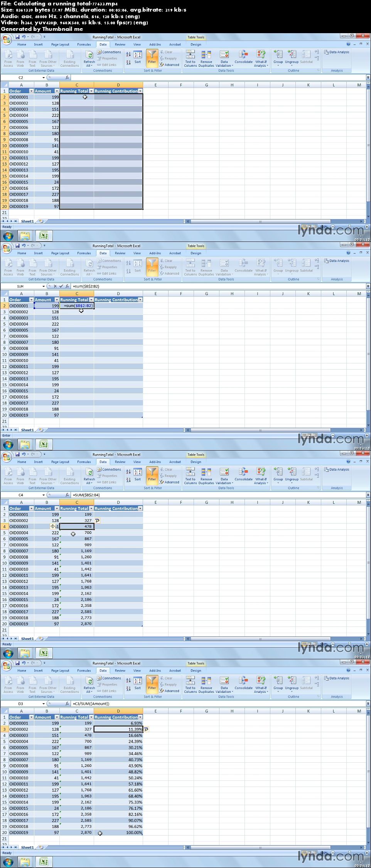Open Running Contribution filter arrow, fourth frame
Viewport: 371px width, 868px height.
pyautogui.click(x=140, y=717)
